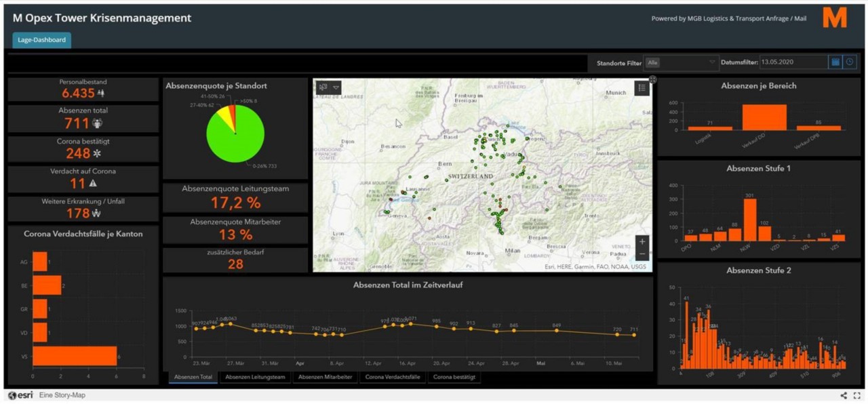This screenshot has height=404, width=868.
Task: Switch to Absenzen Mitarbeiter tab
Action: click(325, 377)
